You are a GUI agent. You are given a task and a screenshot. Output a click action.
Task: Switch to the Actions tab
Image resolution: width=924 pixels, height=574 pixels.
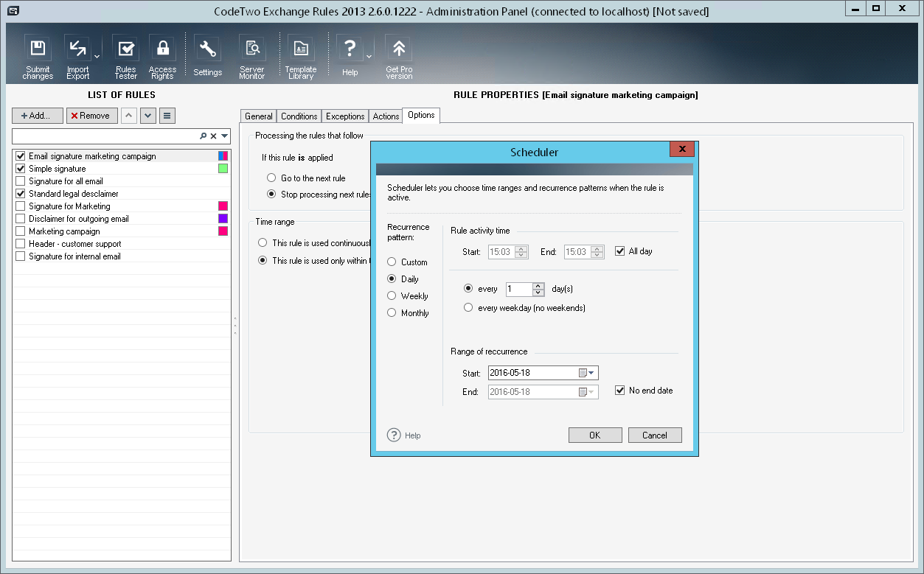[x=386, y=116]
